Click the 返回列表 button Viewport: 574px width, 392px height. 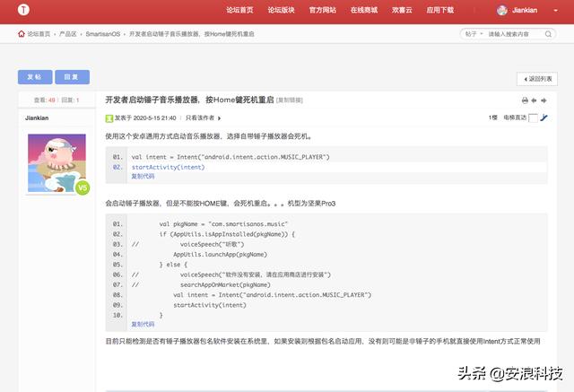(x=537, y=79)
